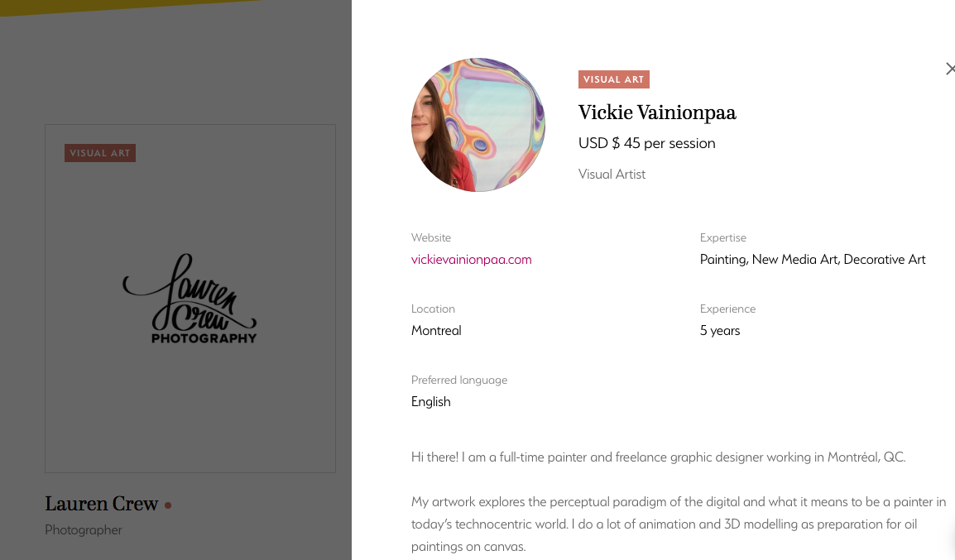
Task: Click the USD $45 per session price
Action: 646,143
